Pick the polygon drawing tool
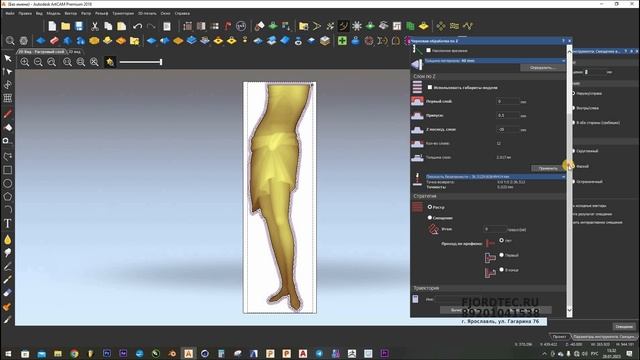The width and height of the screenshot is (640, 360). [7, 197]
